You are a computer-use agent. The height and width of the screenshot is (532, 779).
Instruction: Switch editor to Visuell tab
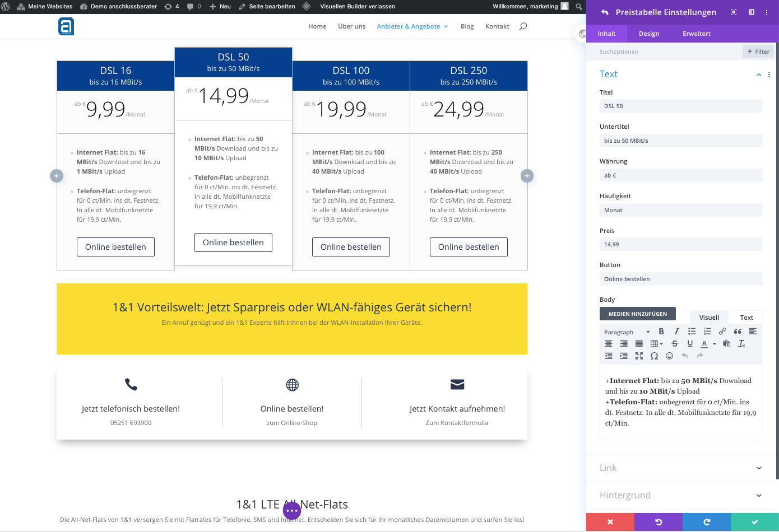point(709,318)
